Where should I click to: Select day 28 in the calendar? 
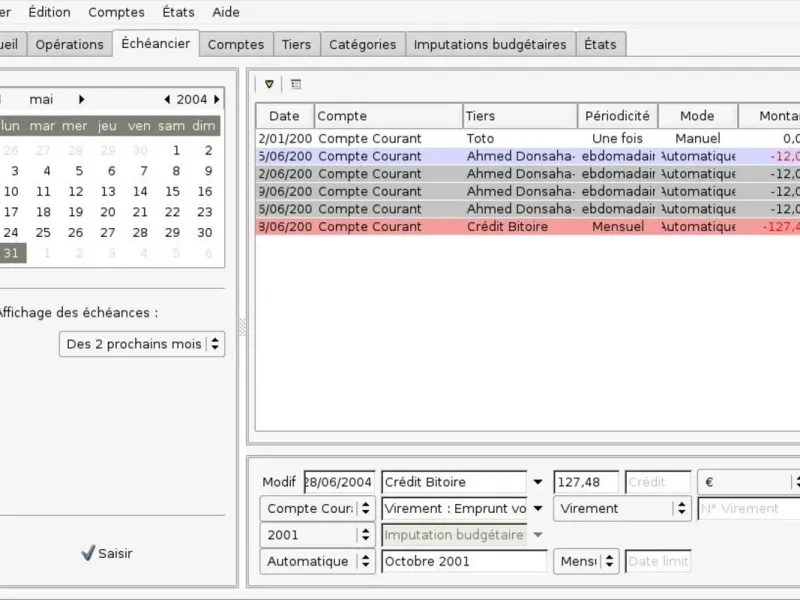point(140,233)
